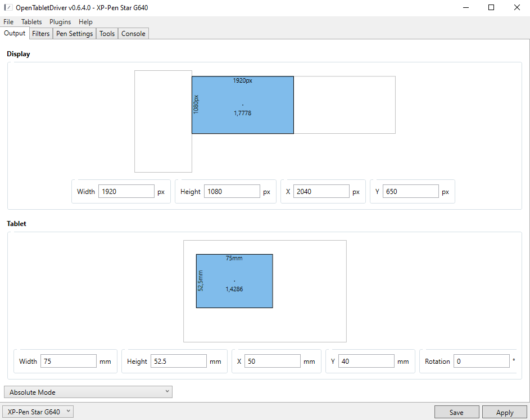Screen dimensions: 530x420
Task: Click the Apply button
Action: [504, 412]
